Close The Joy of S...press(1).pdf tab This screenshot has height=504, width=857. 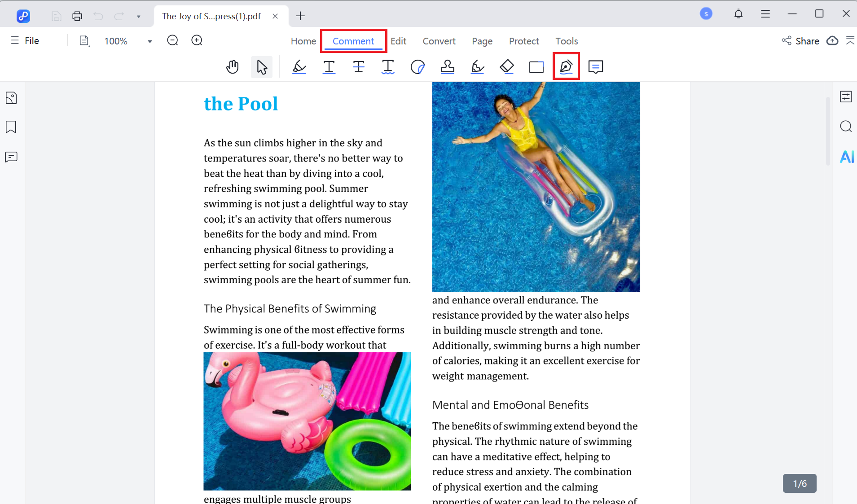click(x=275, y=16)
